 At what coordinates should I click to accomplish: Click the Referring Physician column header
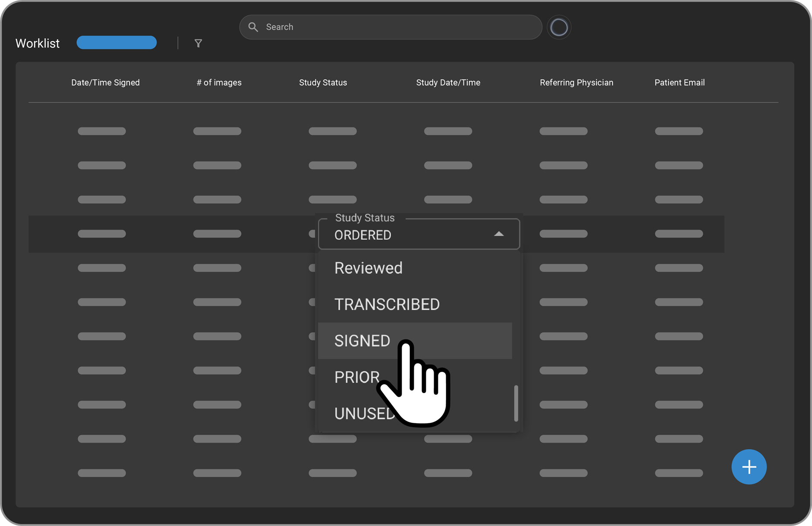576,82
